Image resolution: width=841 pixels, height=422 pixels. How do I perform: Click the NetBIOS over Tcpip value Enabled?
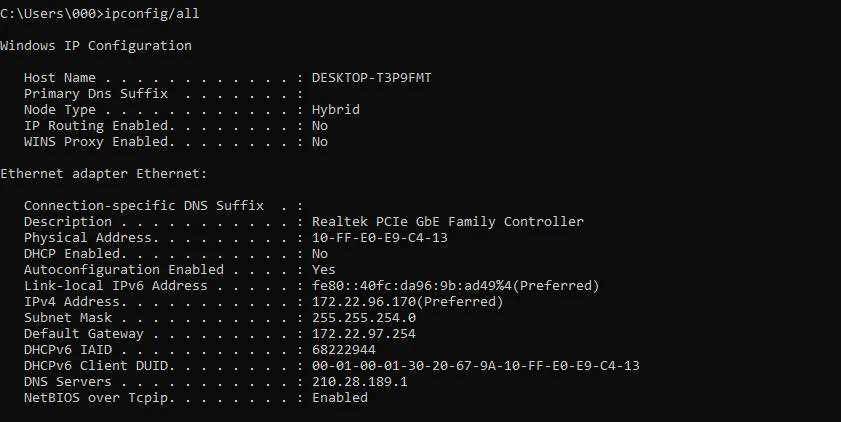coord(339,398)
